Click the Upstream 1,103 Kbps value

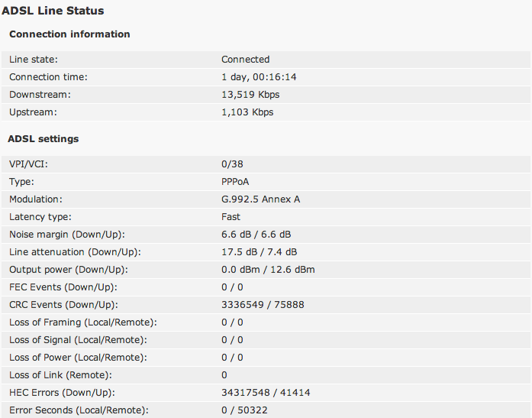(x=247, y=112)
